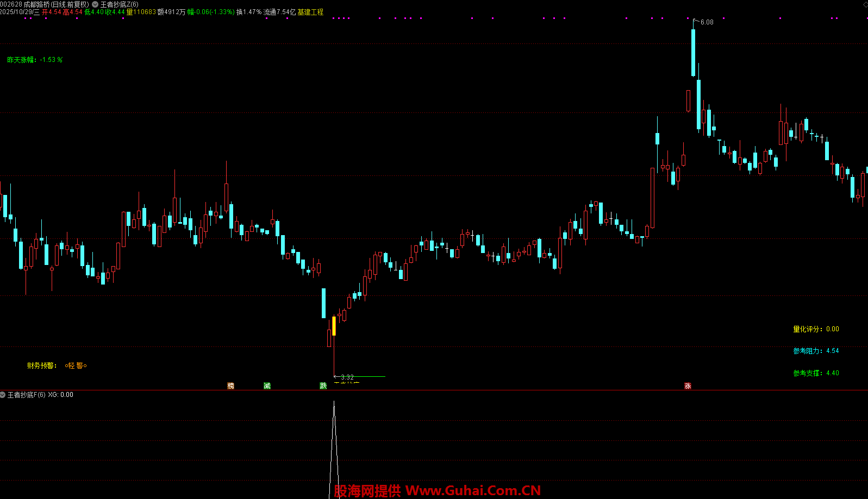Screen dimensions: 868x499
Task: Click the red 涨 event marker icon
Action: tap(688, 386)
